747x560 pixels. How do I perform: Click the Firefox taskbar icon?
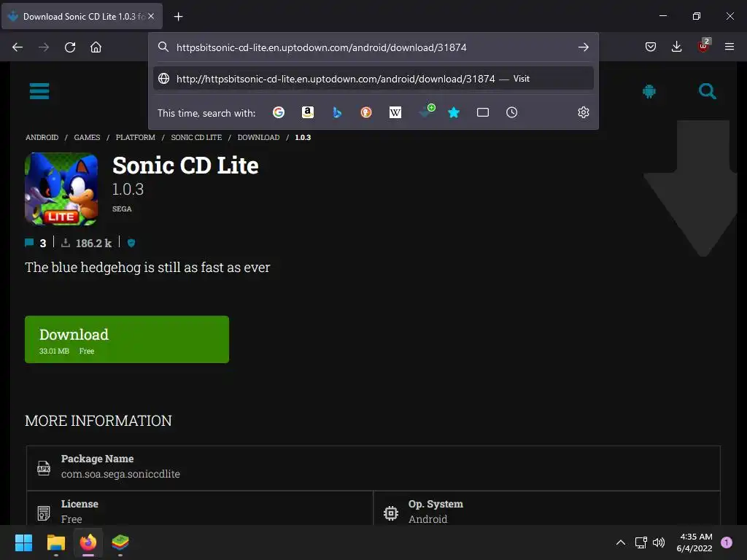[x=88, y=542]
